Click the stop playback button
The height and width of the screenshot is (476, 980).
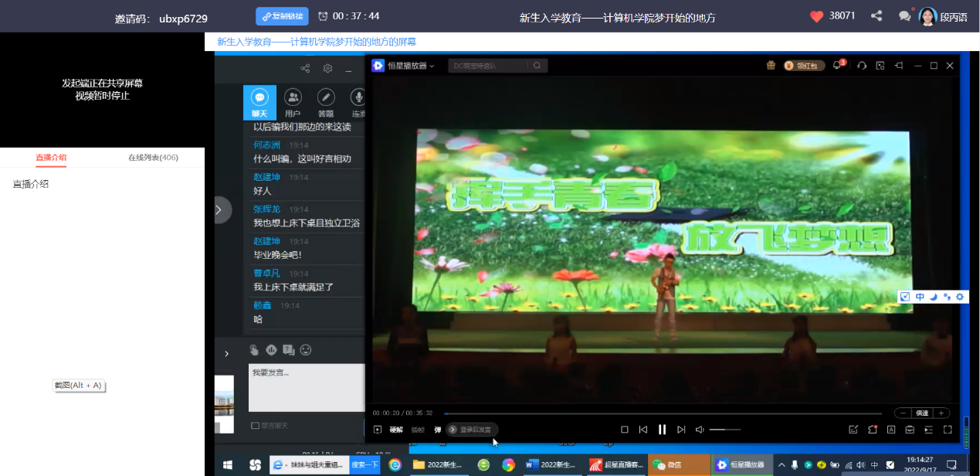coord(625,430)
